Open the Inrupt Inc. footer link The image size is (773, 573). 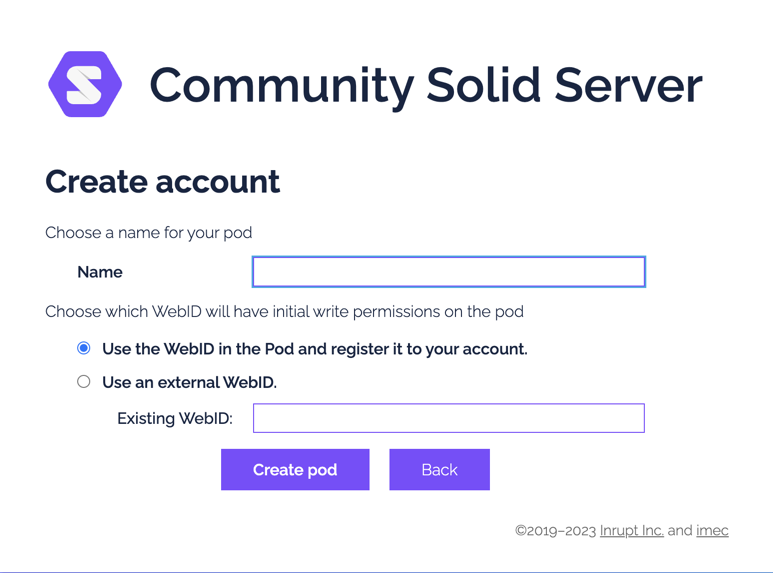click(632, 531)
